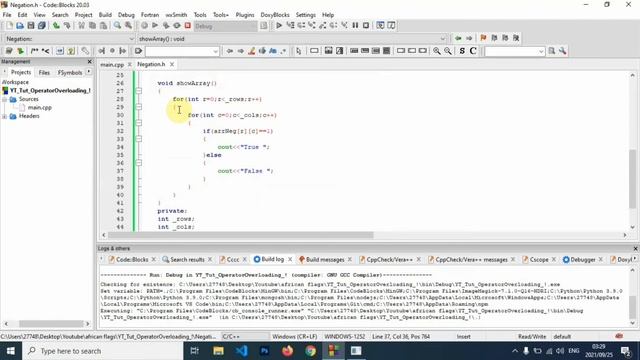Click the Copy toolbar icon
The image size is (640, 360).
tap(93, 26)
